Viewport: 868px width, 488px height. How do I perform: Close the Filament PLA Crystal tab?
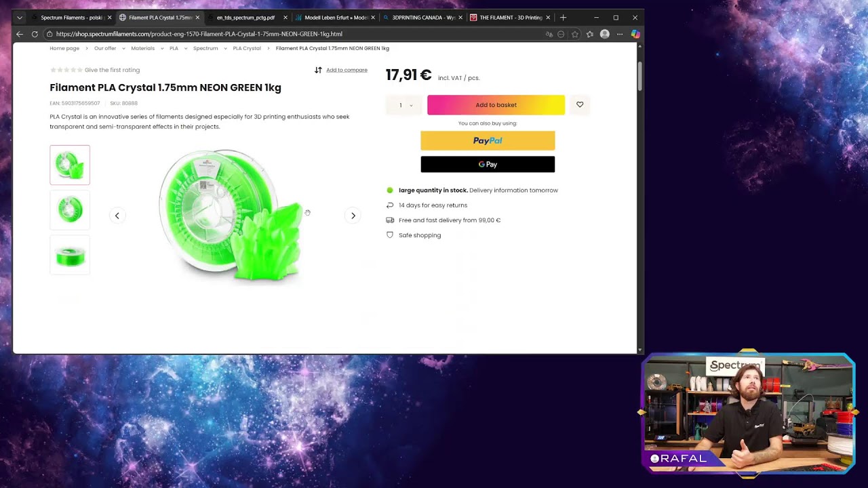click(197, 18)
